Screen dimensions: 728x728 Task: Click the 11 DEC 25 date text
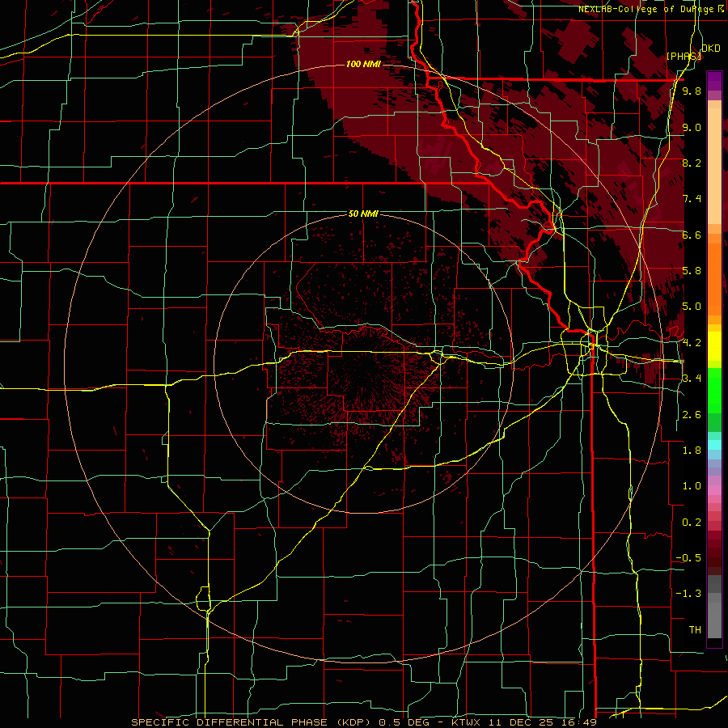tap(520, 722)
